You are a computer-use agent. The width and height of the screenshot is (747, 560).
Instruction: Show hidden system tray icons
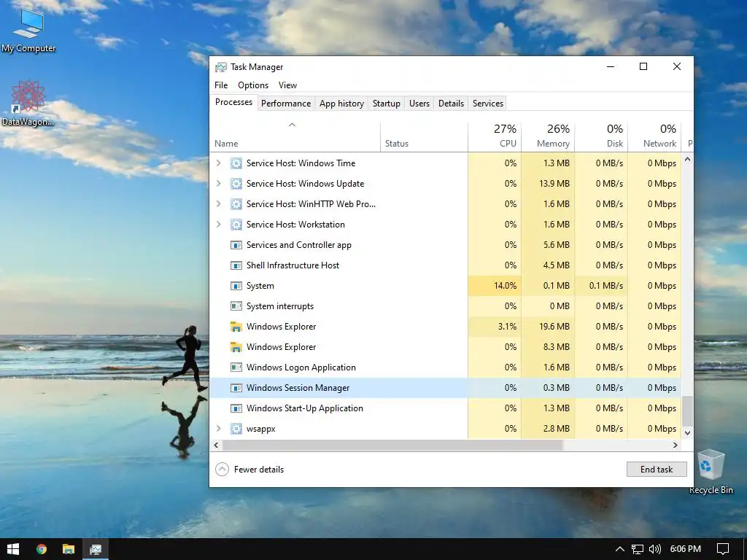[x=619, y=549]
